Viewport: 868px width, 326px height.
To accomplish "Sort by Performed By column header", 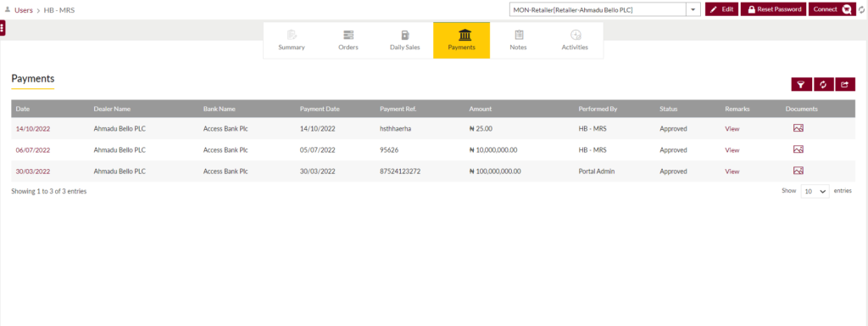I will coord(598,109).
